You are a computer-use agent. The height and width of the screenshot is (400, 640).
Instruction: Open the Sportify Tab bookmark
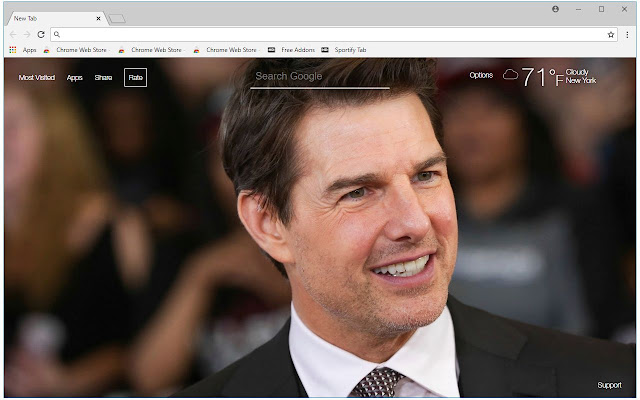point(344,50)
